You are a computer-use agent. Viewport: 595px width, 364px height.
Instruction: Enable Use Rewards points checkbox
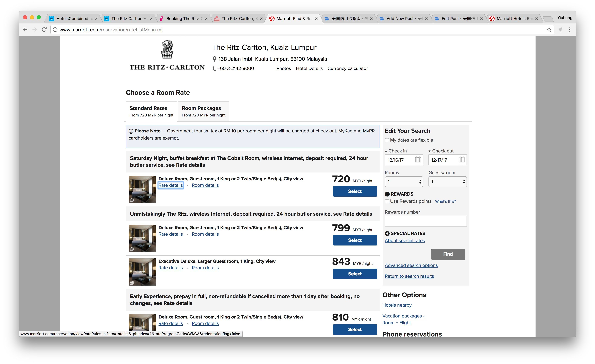pyautogui.click(x=387, y=201)
